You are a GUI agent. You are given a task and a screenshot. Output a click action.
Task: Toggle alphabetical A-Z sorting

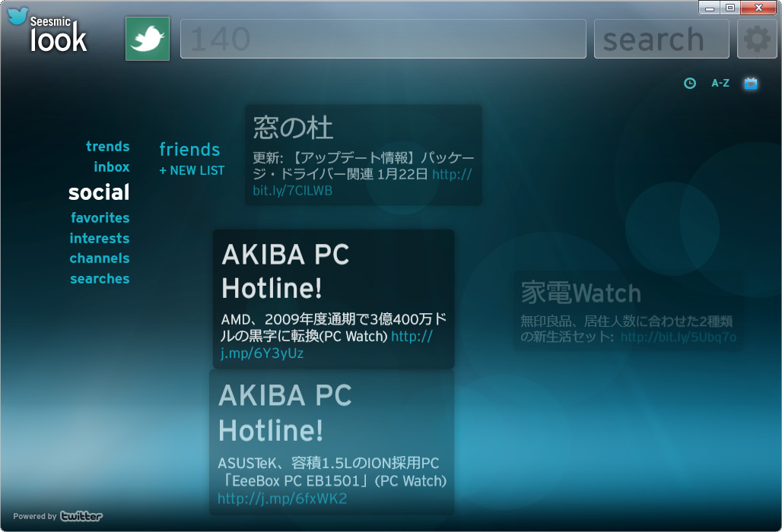pyautogui.click(x=720, y=84)
